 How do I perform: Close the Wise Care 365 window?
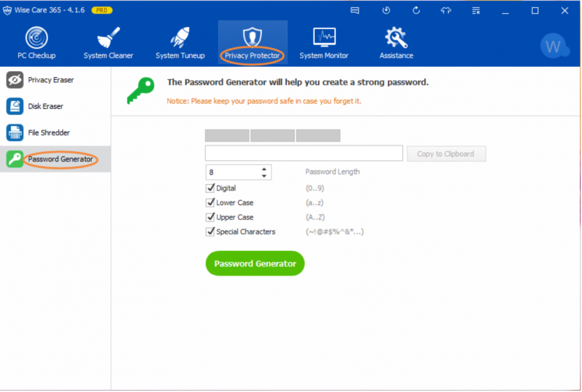click(x=565, y=11)
